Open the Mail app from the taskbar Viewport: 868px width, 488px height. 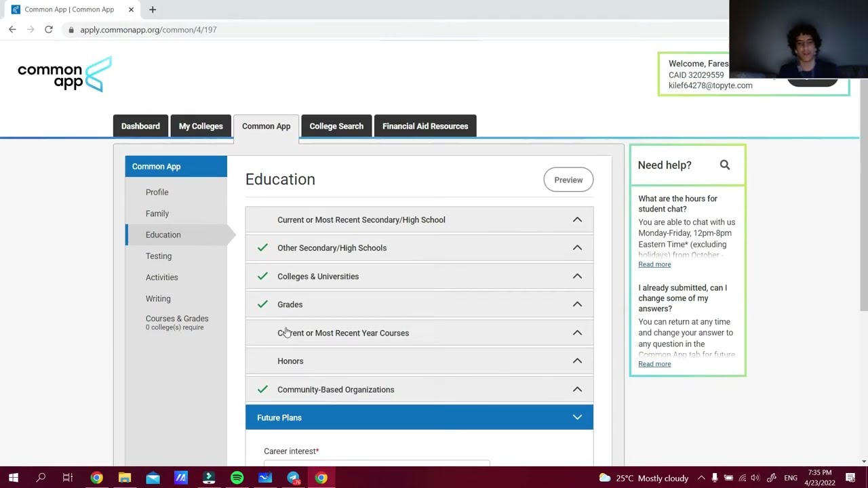pos(153,478)
